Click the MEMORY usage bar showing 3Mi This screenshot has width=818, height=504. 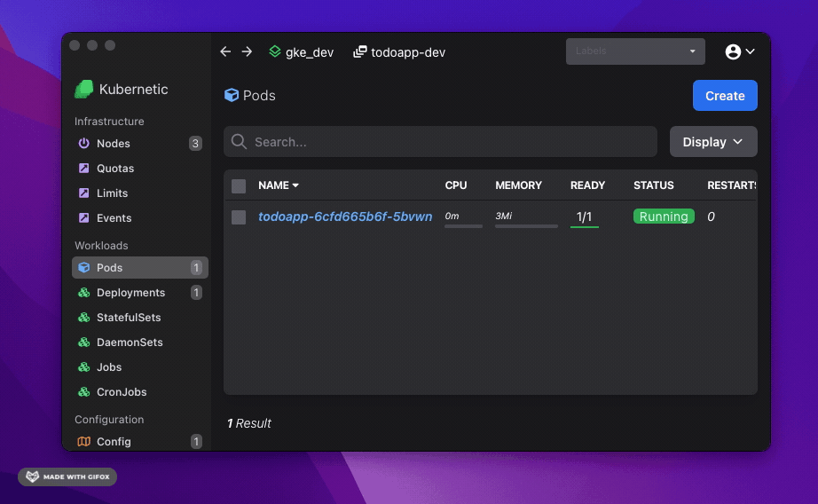click(526, 226)
